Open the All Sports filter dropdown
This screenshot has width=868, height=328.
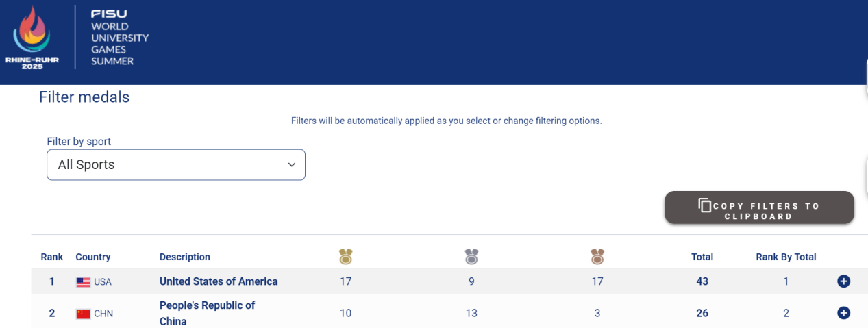tap(176, 165)
